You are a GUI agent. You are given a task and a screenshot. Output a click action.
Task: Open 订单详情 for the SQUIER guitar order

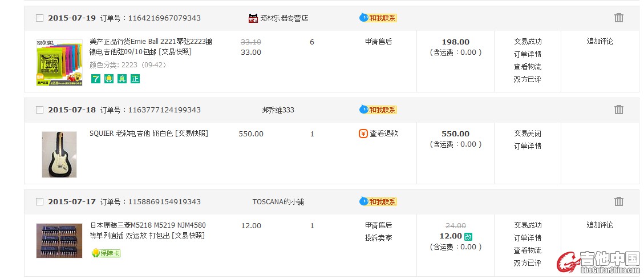click(527, 146)
